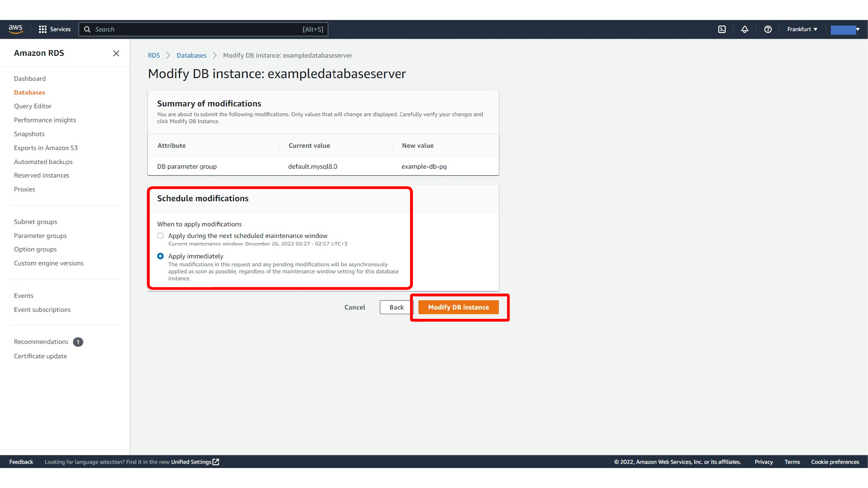Select the default.mysql8.0 current value
This screenshot has height=488, width=868.
(313, 166)
